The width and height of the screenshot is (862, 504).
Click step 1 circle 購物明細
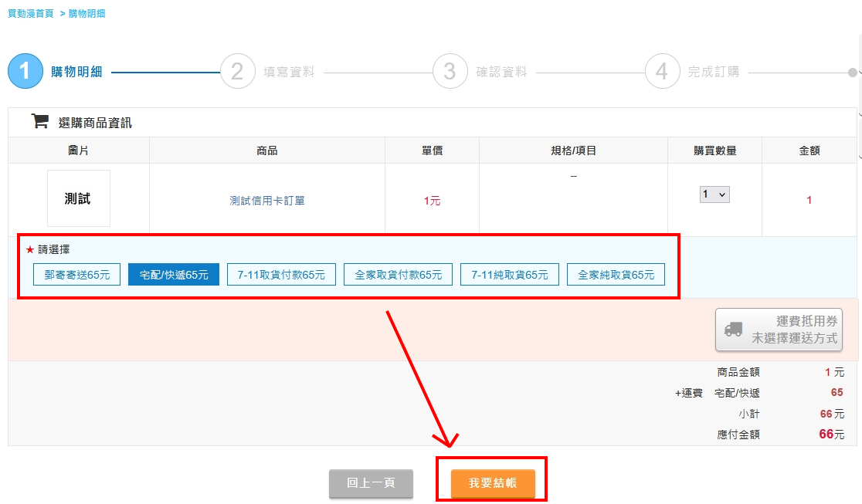[x=25, y=72]
